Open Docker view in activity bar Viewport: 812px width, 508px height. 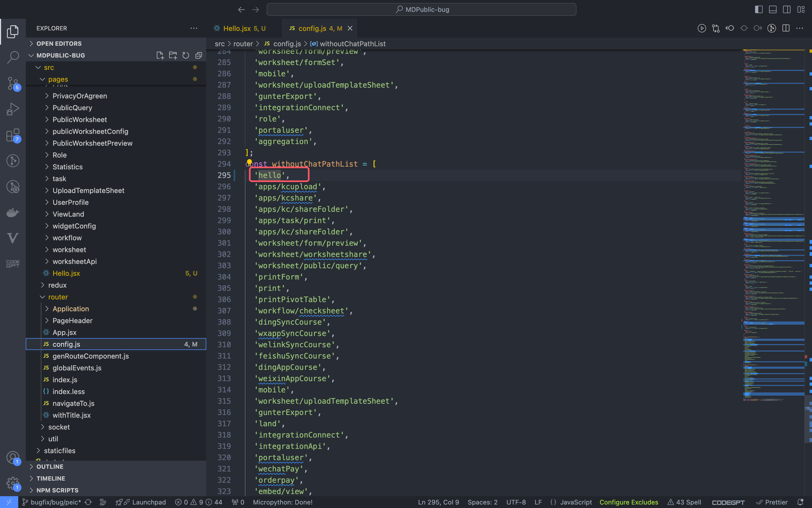coord(13,212)
